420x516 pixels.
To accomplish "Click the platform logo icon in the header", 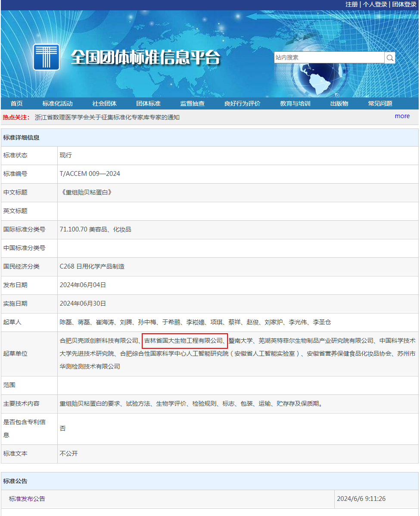I will coord(47,57).
